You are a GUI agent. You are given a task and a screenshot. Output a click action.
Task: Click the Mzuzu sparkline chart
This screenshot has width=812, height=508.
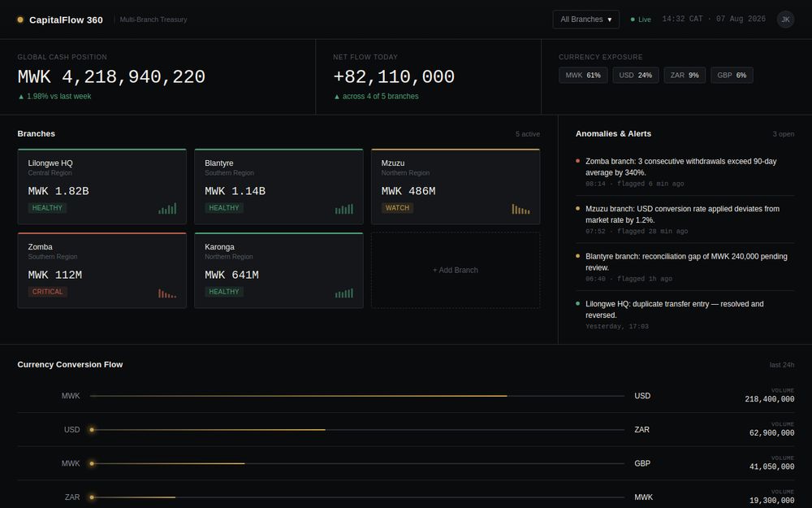520,208
